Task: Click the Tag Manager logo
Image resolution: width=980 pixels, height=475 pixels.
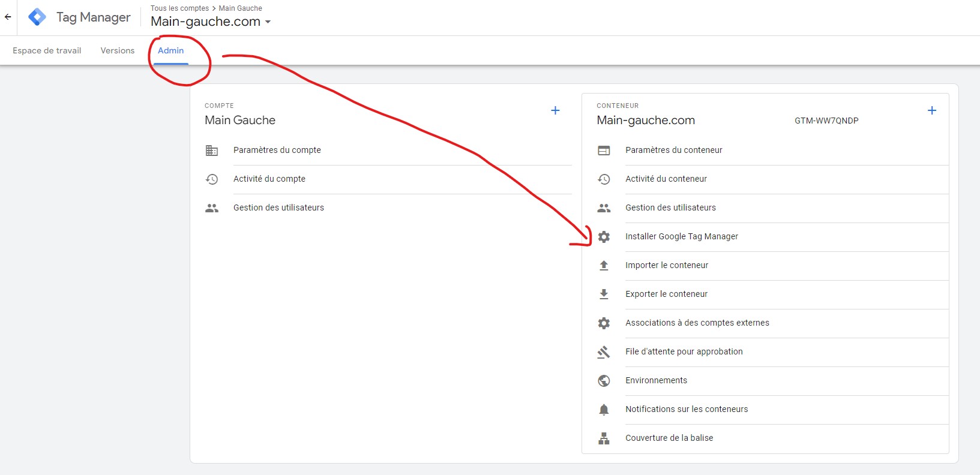Action: 37,17
